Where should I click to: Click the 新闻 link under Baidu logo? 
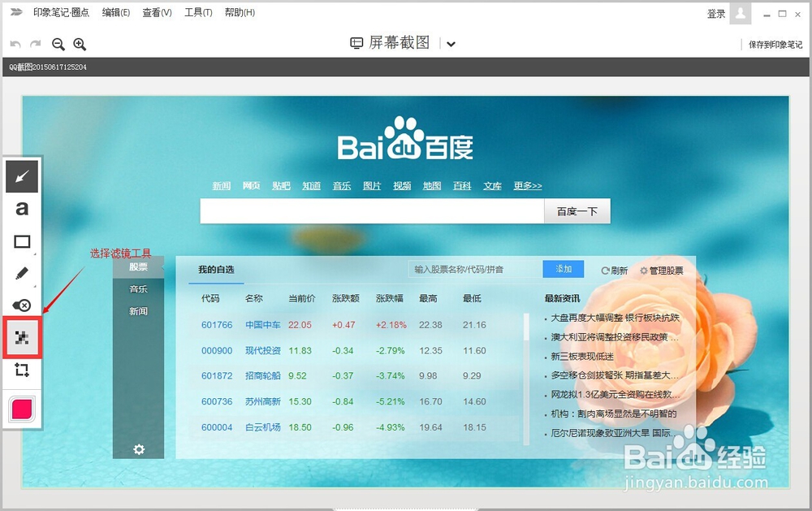point(221,185)
